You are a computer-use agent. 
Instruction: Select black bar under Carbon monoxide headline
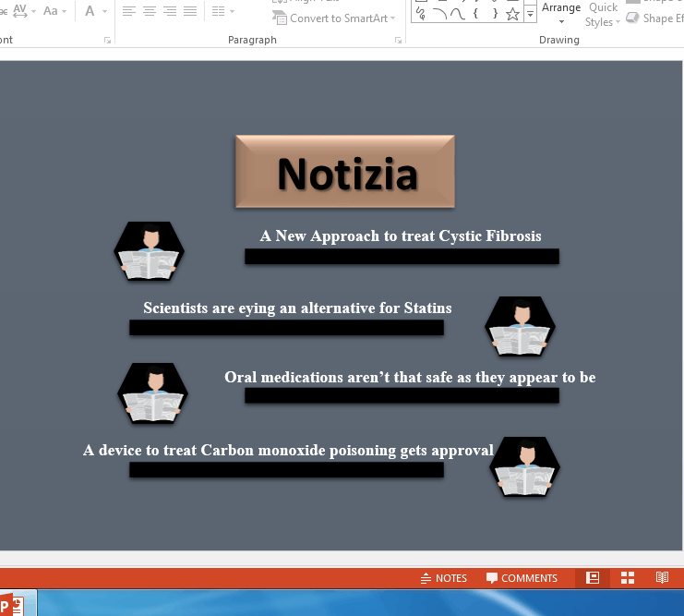[x=286, y=470]
